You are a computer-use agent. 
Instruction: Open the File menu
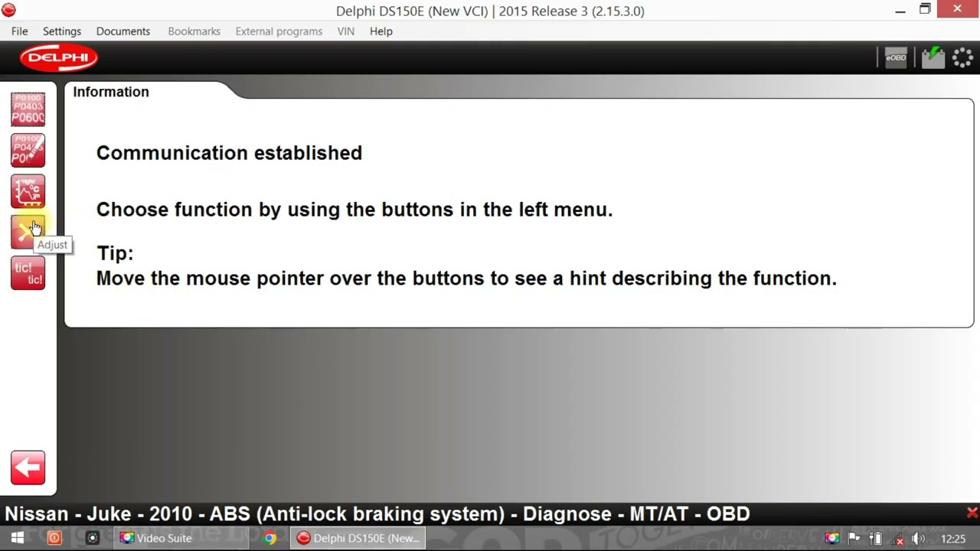(20, 31)
